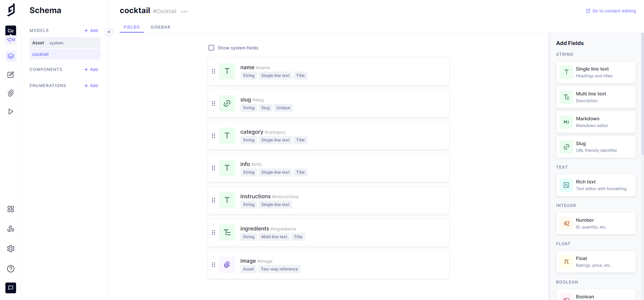This screenshot has height=300, width=644.
Task: Switch to the Sidebar tab
Action: point(160,27)
